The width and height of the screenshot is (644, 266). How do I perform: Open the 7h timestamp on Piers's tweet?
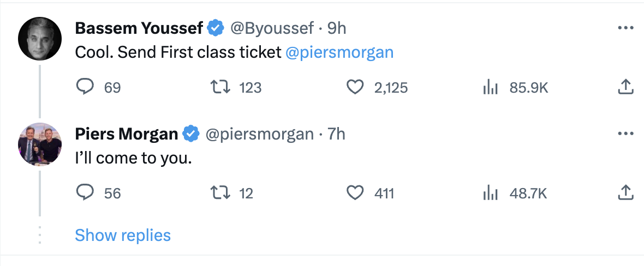point(336,134)
